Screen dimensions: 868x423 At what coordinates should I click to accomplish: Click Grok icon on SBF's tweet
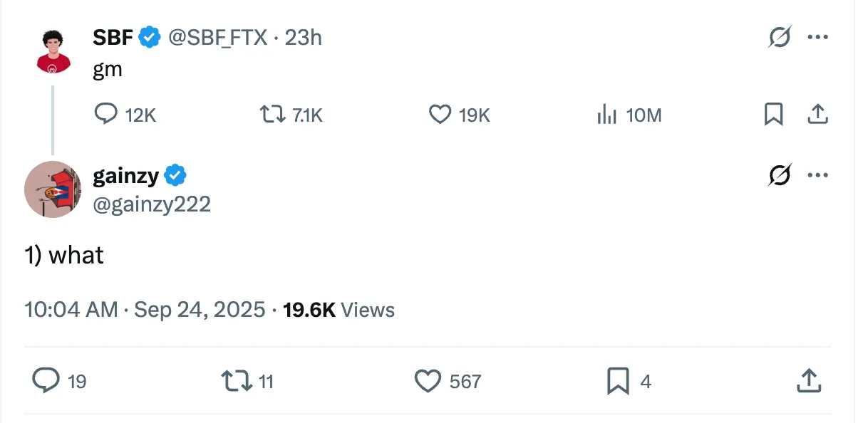point(780,37)
